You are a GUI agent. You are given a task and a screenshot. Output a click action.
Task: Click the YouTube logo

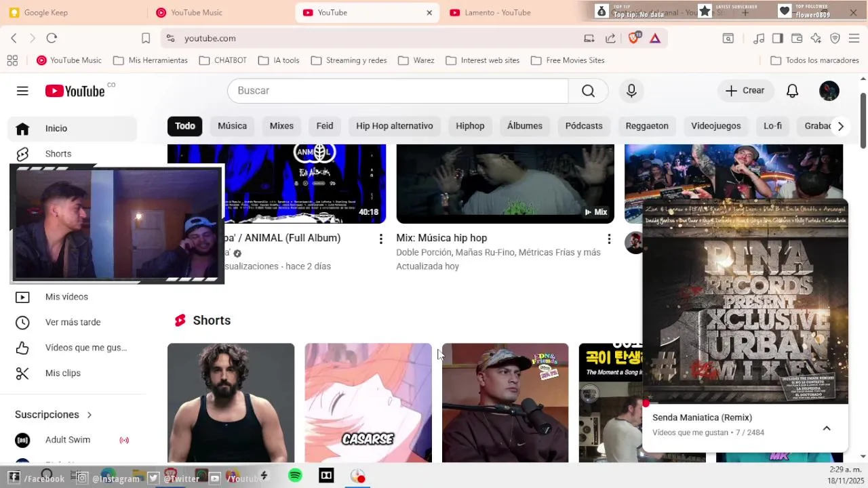point(75,91)
